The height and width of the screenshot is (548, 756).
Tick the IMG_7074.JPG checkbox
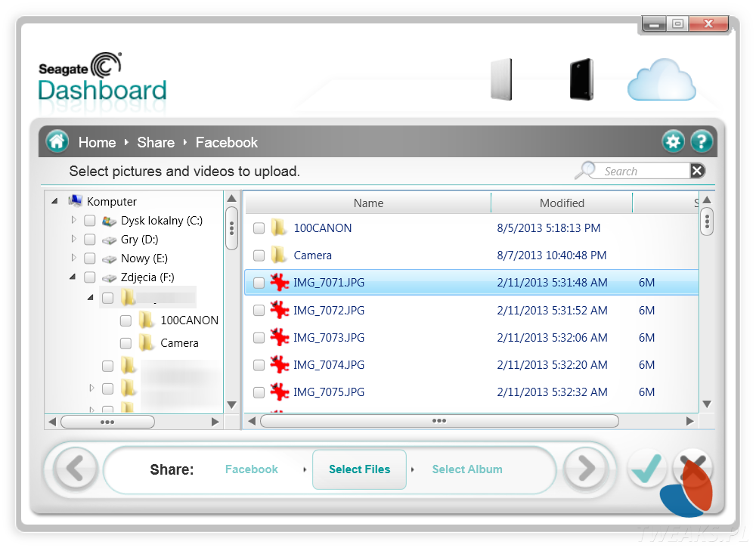[x=259, y=365]
